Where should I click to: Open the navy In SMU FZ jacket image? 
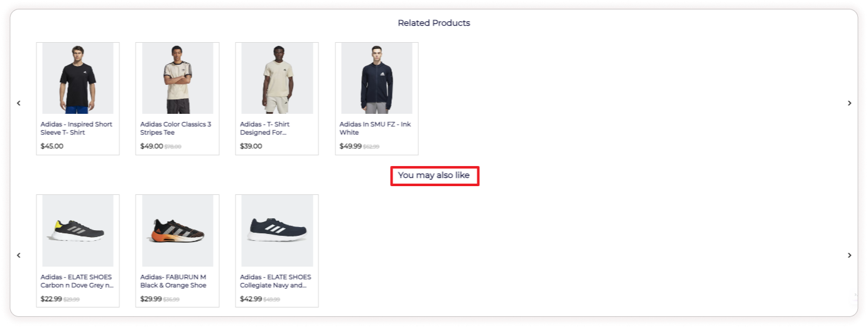pos(376,79)
